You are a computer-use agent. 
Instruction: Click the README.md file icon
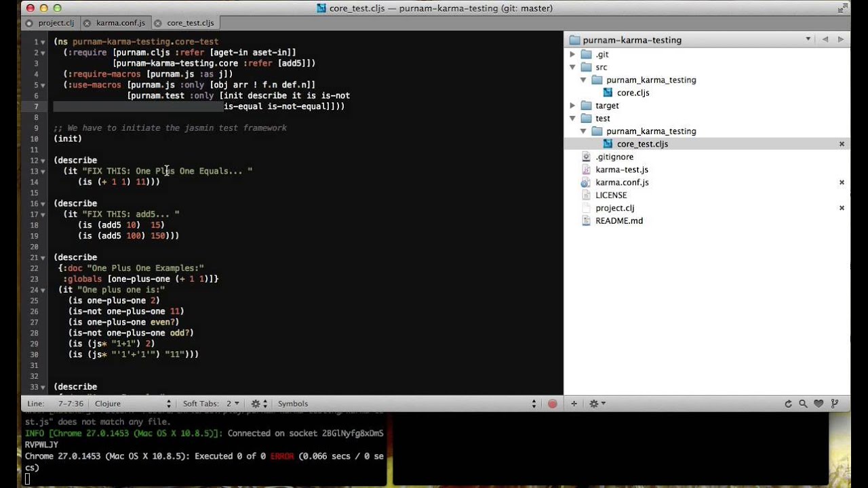[586, 221]
